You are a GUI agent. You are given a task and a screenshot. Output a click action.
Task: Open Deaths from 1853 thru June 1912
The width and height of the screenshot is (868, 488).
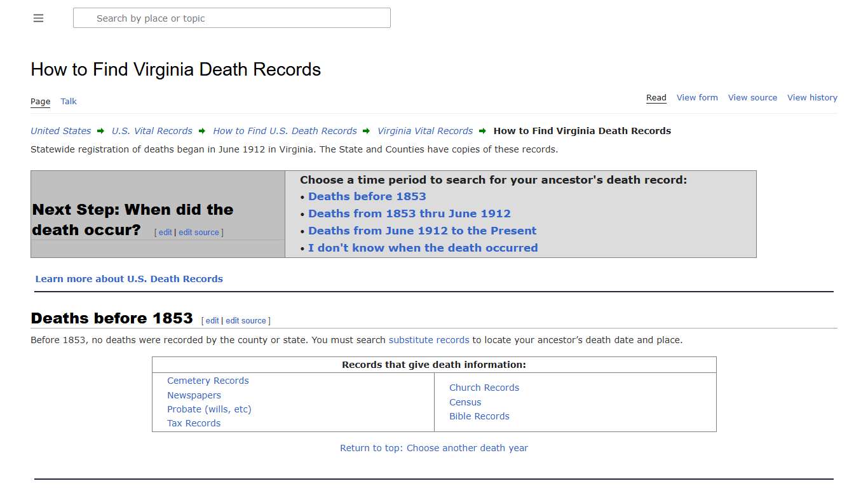pyautogui.click(x=409, y=213)
